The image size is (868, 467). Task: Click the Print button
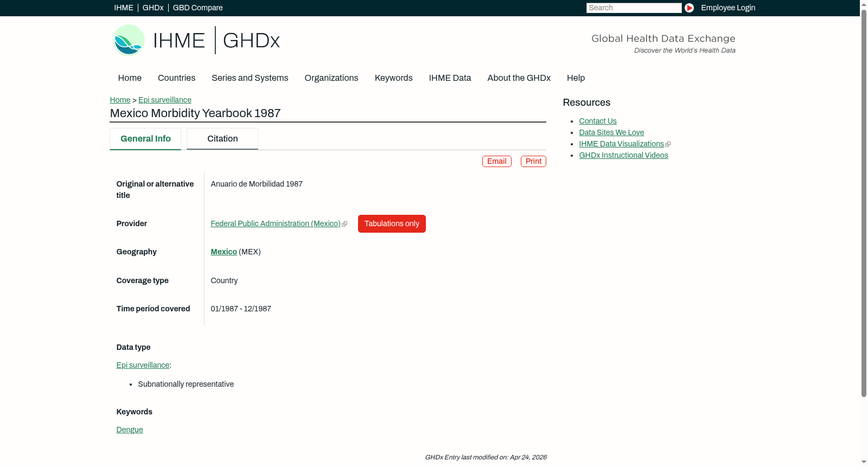coord(533,161)
